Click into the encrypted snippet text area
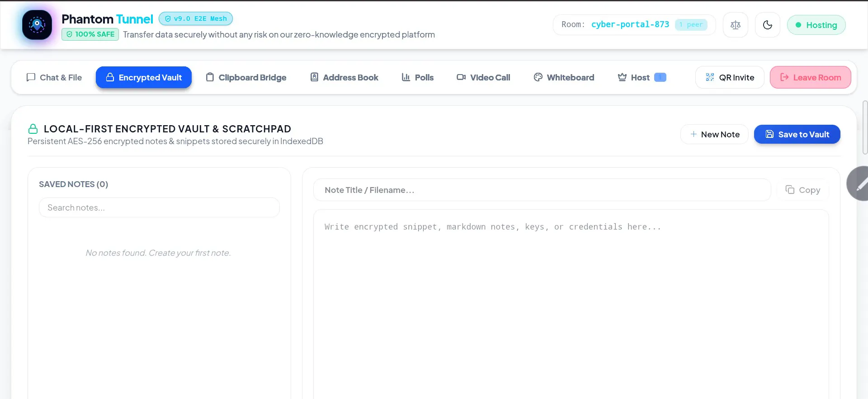 (x=571, y=304)
